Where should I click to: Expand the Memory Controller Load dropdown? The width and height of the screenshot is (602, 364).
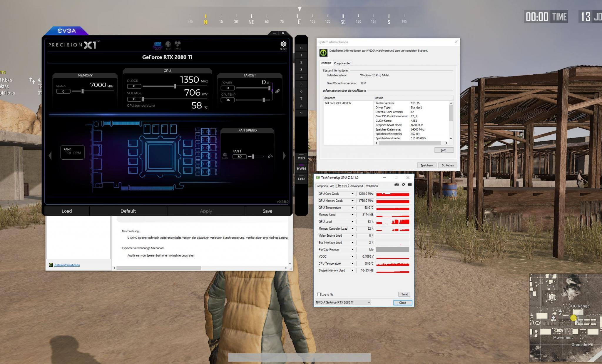(352, 229)
